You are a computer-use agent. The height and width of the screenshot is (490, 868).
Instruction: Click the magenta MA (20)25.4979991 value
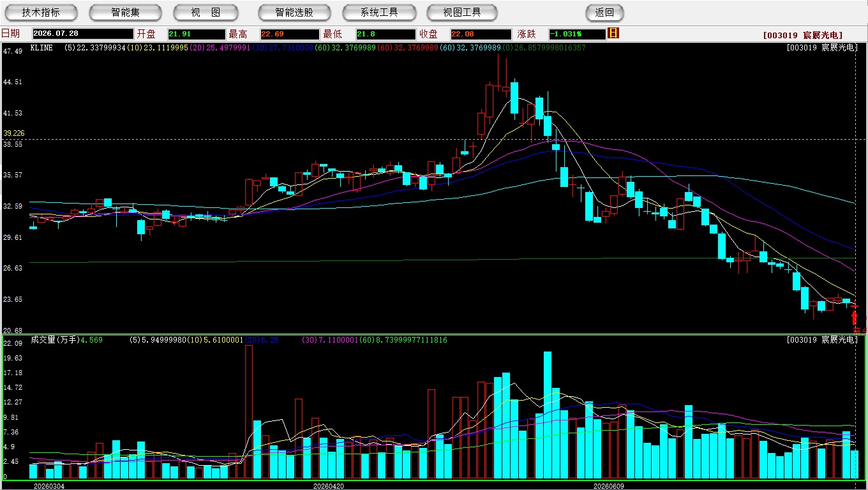[221, 48]
